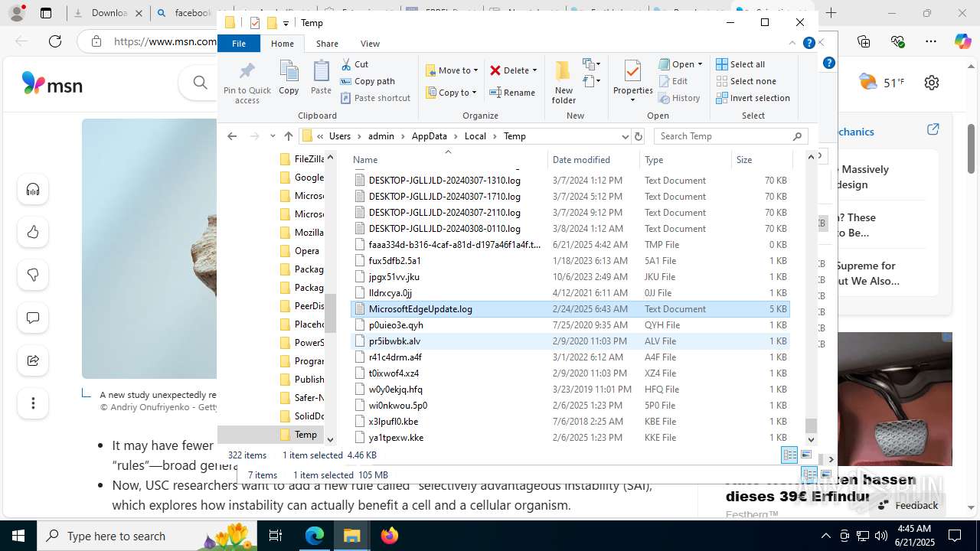
Task: Switch to the Home ribbon tab
Action: (282, 44)
